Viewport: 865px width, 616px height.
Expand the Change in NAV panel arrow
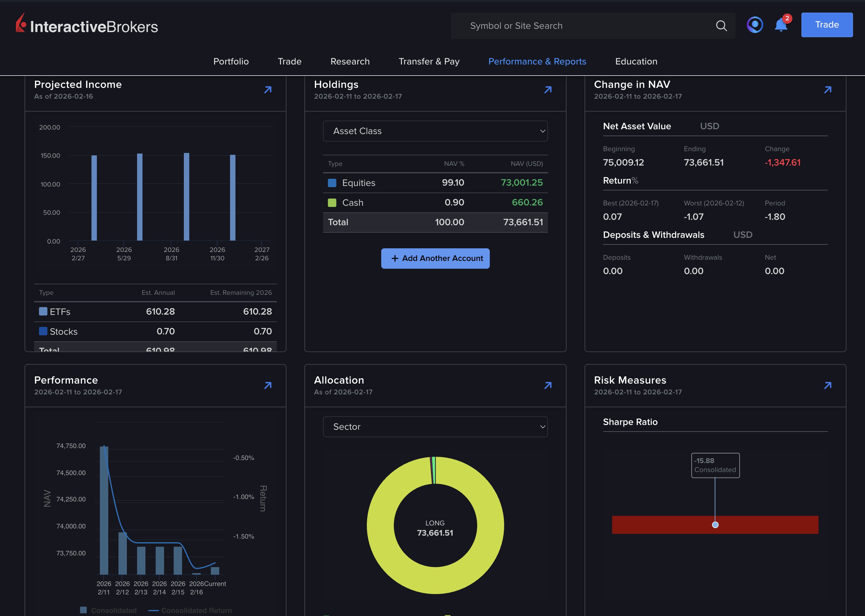click(x=828, y=89)
